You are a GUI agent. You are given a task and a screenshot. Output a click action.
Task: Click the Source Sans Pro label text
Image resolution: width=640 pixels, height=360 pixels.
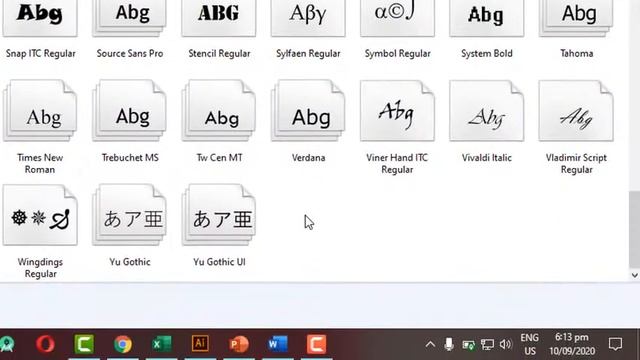[130, 53]
